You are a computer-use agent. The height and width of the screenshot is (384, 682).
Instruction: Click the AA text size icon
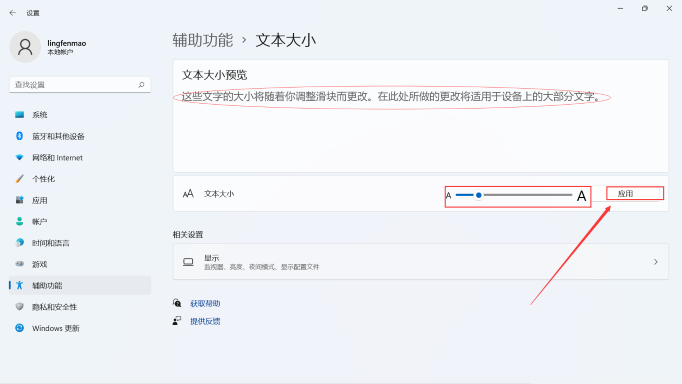[x=188, y=194]
